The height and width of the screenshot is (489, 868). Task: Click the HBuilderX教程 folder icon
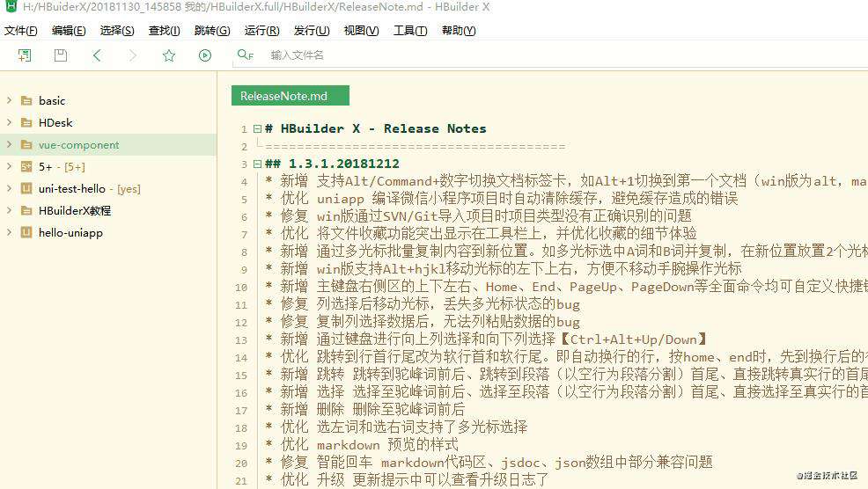26,211
